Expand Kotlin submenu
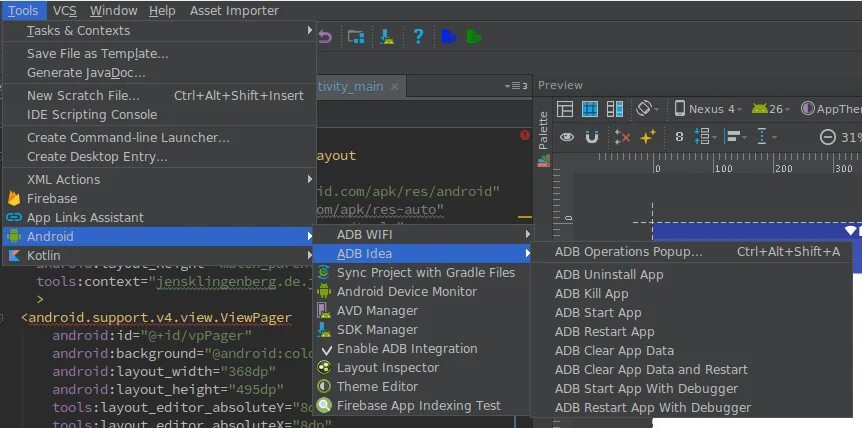The image size is (862, 428). [159, 255]
